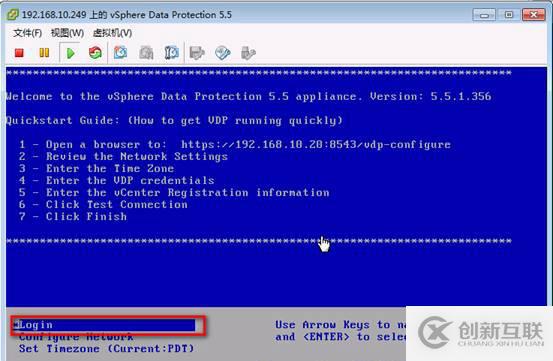553x361 pixels.
Task: Suspend the VM with the pause icon
Action: (44, 53)
